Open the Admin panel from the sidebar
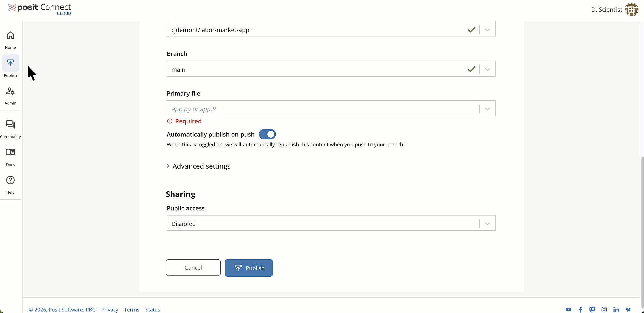This screenshot has height=313, width=644. coord(10,95)
